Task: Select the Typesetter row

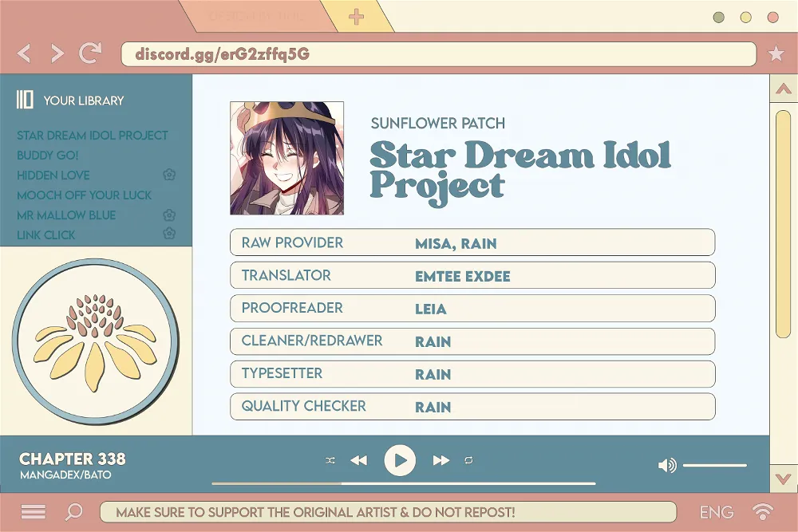Action: click(x=472, y=373)
